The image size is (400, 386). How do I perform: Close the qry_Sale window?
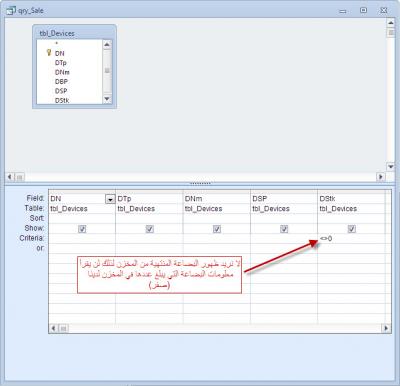tap(384, 10)
